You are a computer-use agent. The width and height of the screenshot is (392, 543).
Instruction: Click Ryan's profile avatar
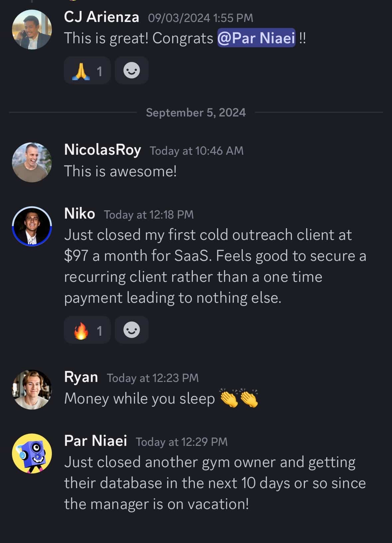point(32,390)
